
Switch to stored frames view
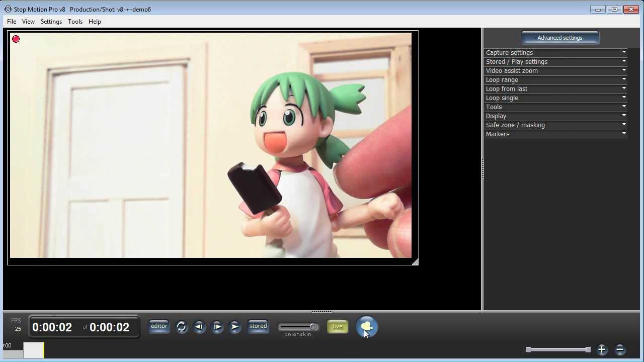click(258, 326)
